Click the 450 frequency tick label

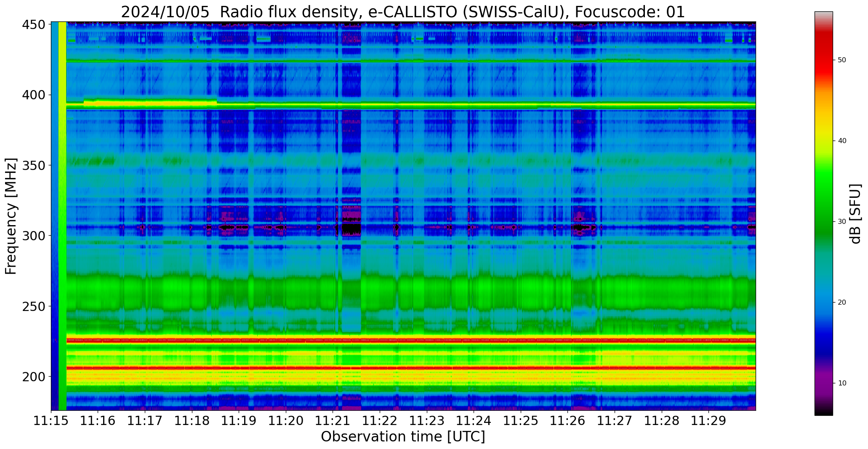(x=34, y=25)
